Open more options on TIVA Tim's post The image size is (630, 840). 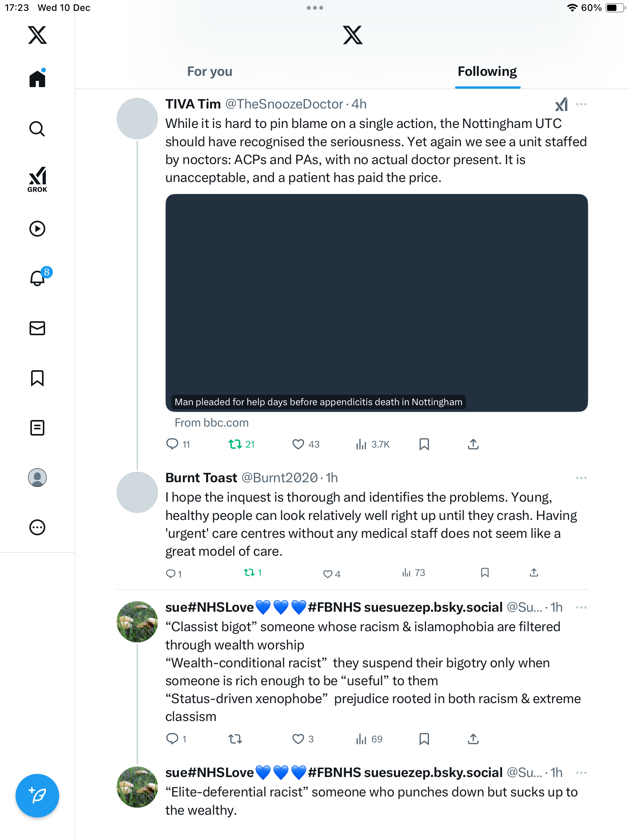click(581, 104)
